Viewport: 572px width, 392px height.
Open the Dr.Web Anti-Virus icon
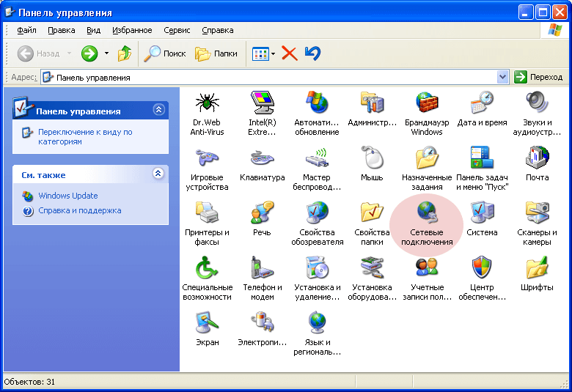tap(208, 103)
